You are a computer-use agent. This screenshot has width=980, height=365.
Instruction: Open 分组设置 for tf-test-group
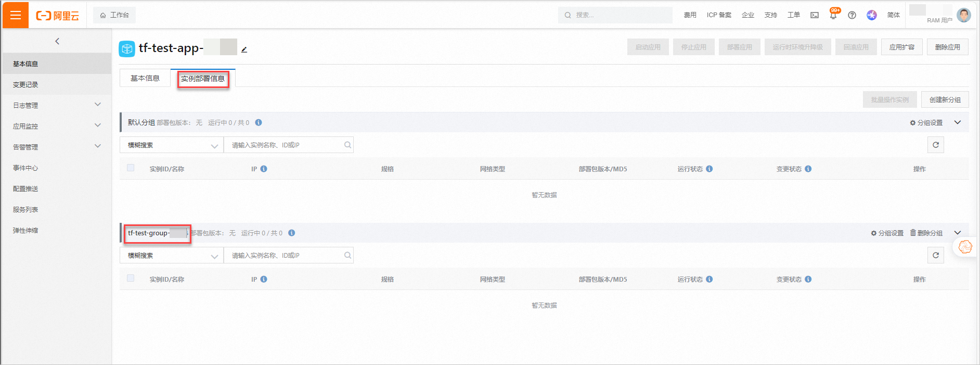coord(887,233)
